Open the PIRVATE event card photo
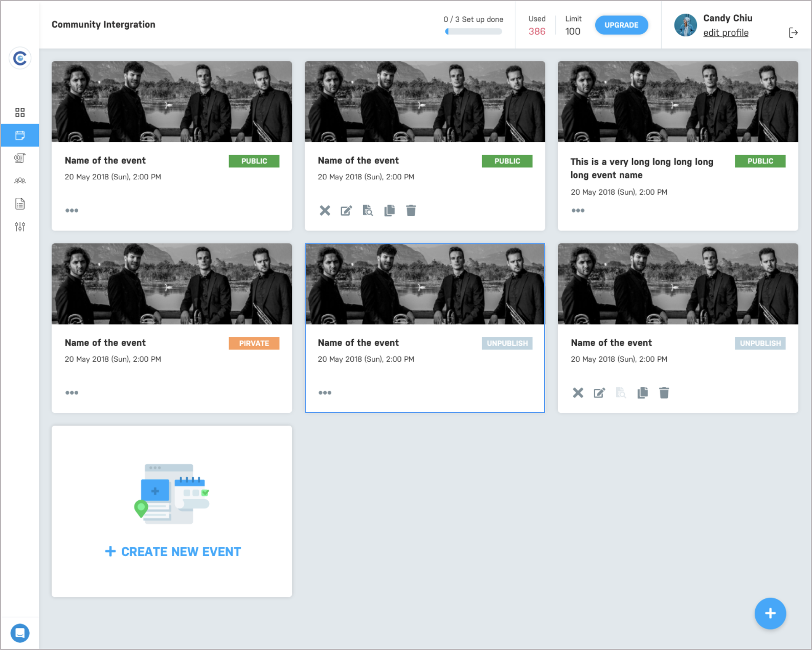This screenshot has height=650, width=812. click(172, 284)
